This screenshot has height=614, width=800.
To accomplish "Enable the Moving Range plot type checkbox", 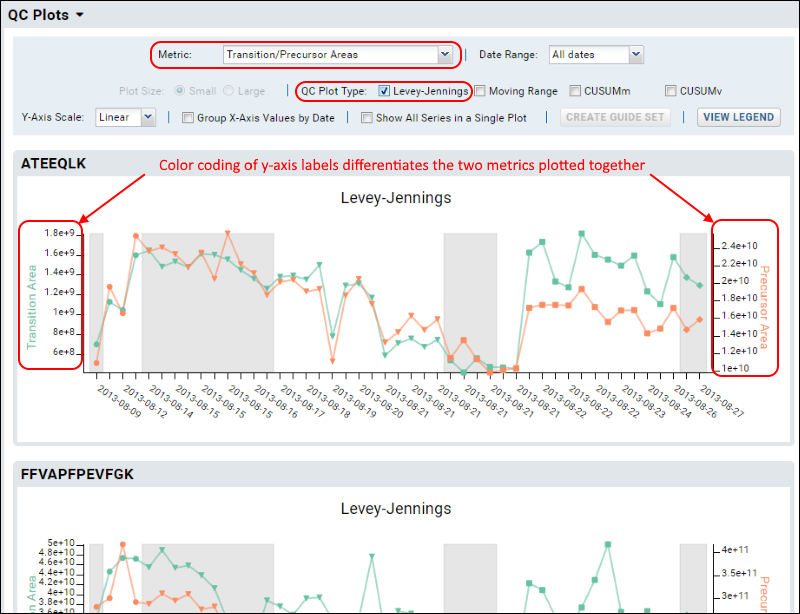I will [480, 91].
